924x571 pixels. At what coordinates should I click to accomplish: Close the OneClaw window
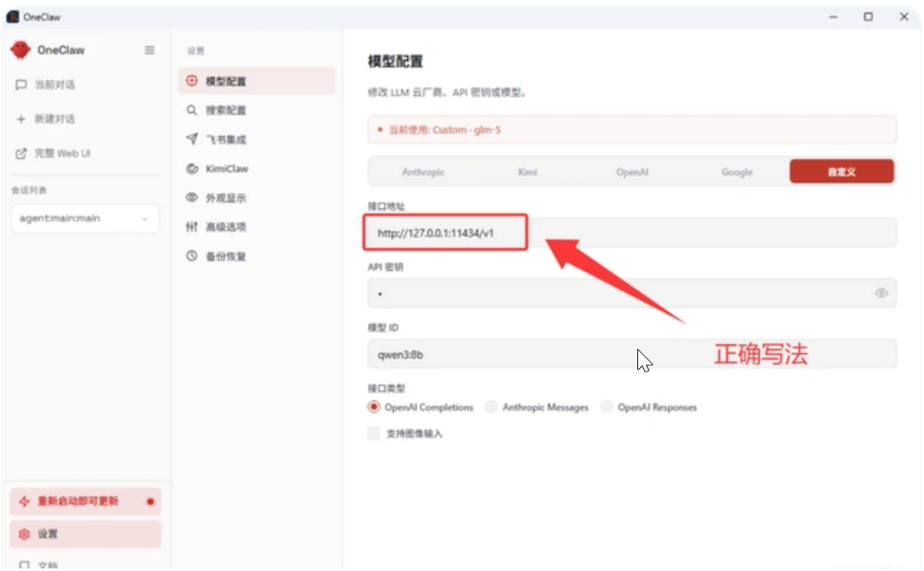click(904, 17)
